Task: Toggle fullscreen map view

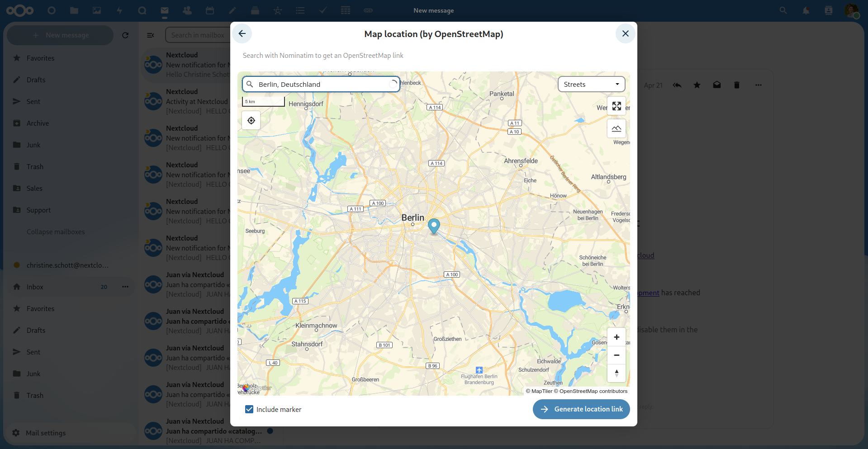Action: (x=617, y=106)
